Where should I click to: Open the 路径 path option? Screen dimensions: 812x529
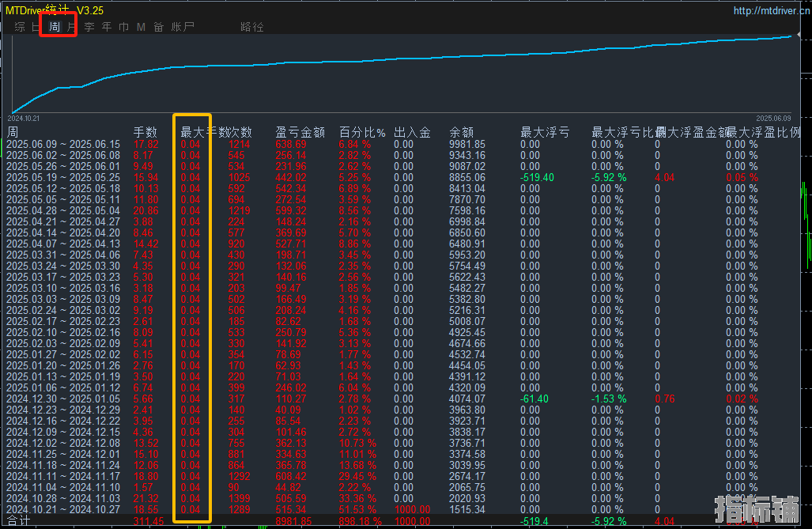coord(252,27)
